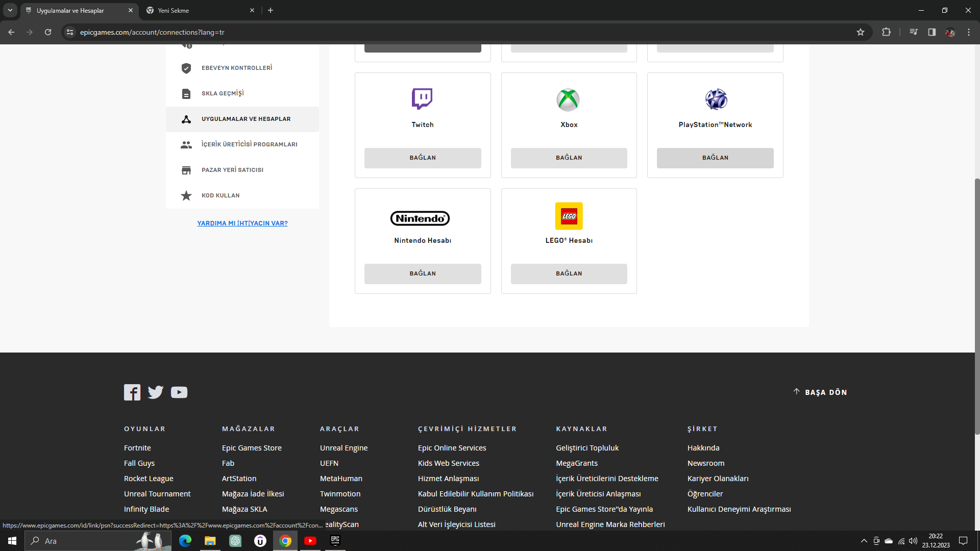Expand the tab search dropdown arrow

tap(10, 10)
